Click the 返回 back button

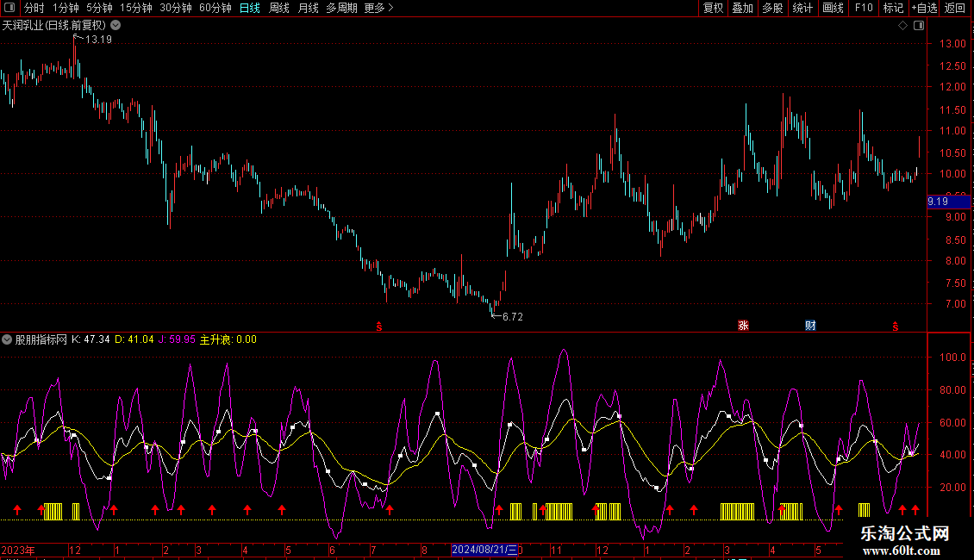click(955, 8)
